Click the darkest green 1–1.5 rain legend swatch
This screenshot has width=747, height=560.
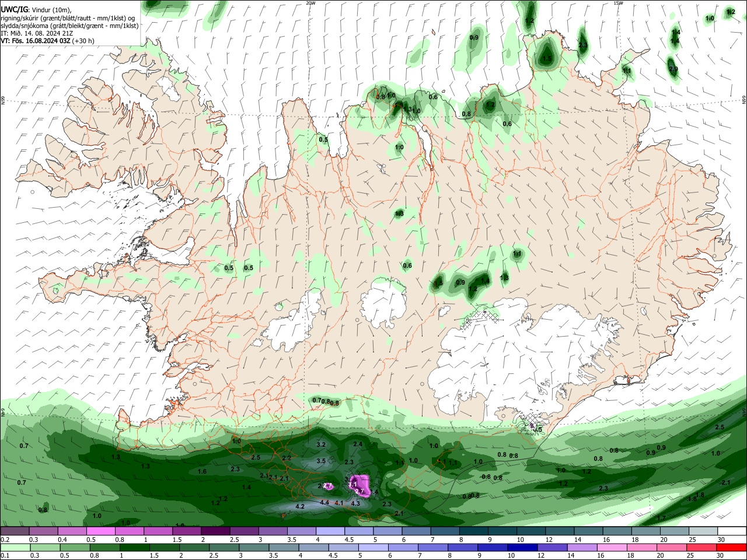point(134,547)
